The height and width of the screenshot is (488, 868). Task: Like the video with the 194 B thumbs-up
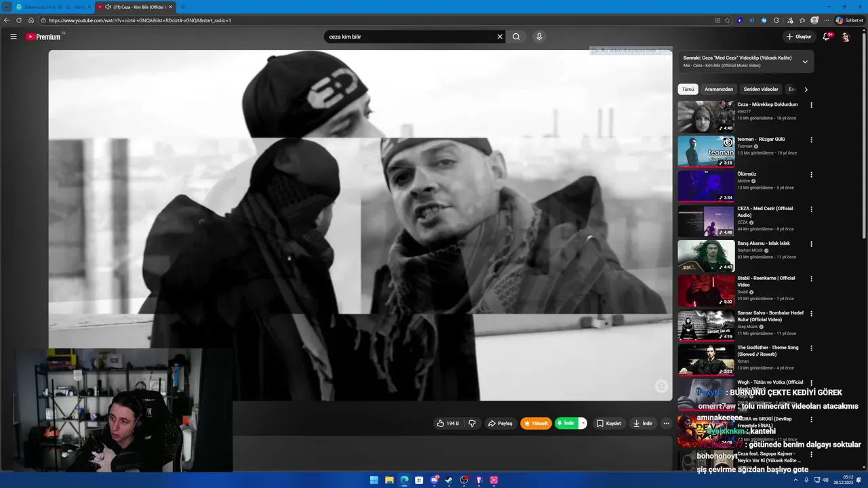click(x=448, y=423)
